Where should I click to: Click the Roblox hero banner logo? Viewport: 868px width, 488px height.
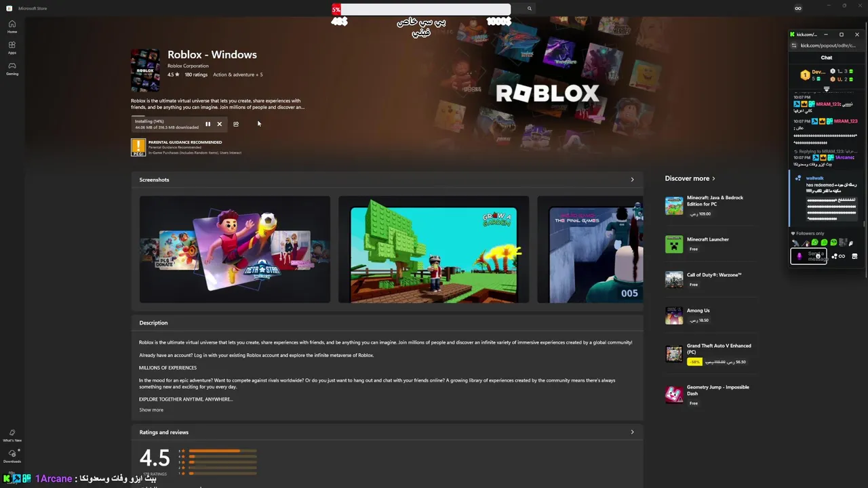coord(547,93)
